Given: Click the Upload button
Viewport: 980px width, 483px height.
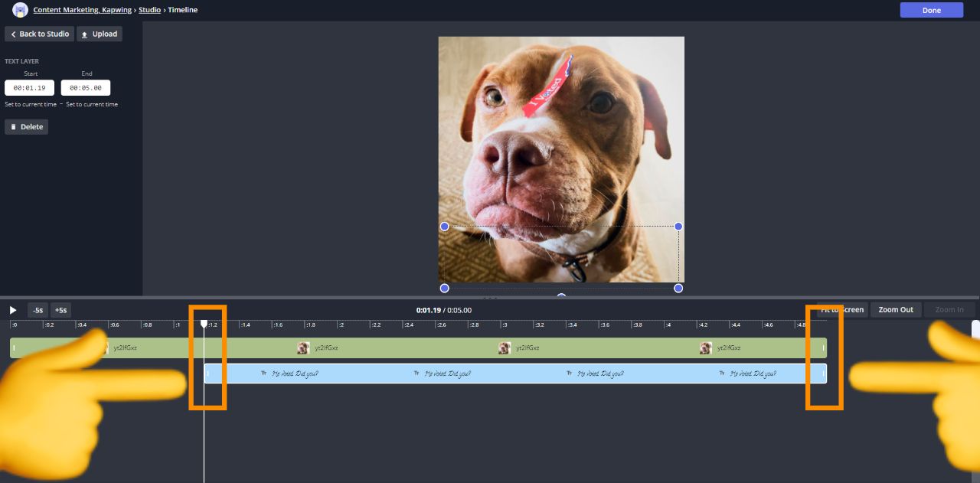Looking at the screenshot, I should 100,34.
